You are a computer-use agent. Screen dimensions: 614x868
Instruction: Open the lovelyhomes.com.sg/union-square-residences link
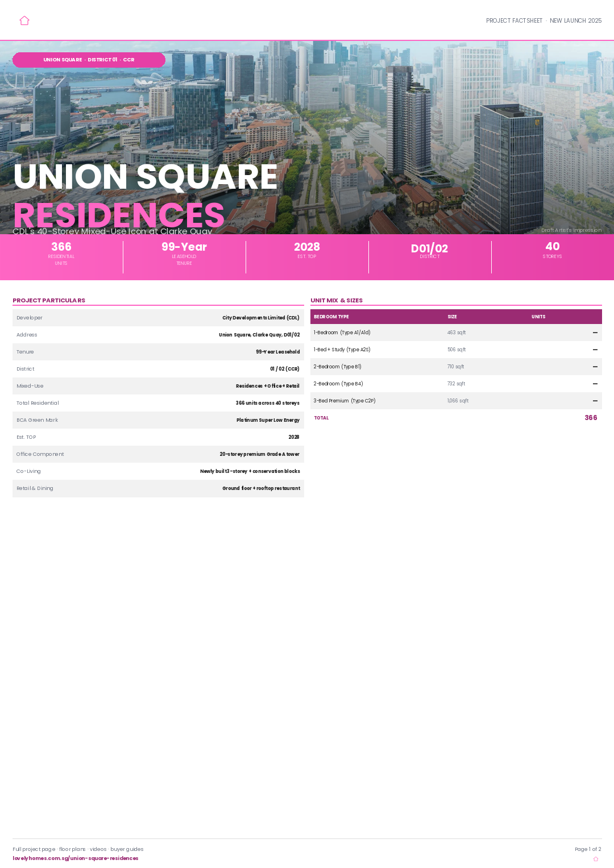[x=76, y=858]
